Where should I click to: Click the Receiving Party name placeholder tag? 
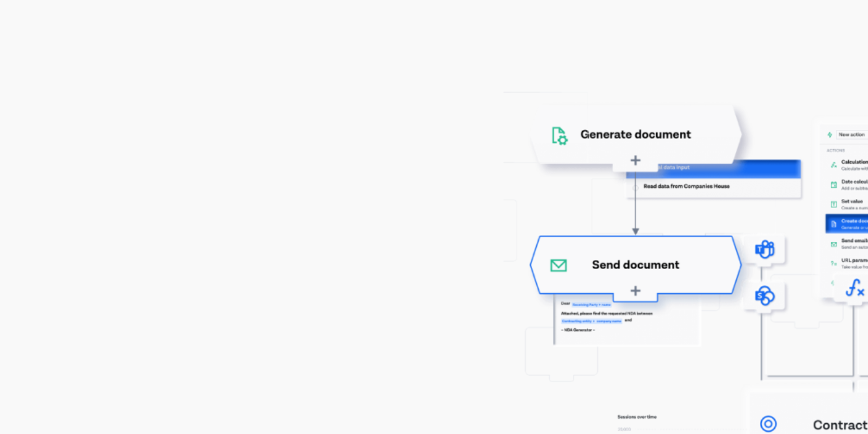point(592,305)
